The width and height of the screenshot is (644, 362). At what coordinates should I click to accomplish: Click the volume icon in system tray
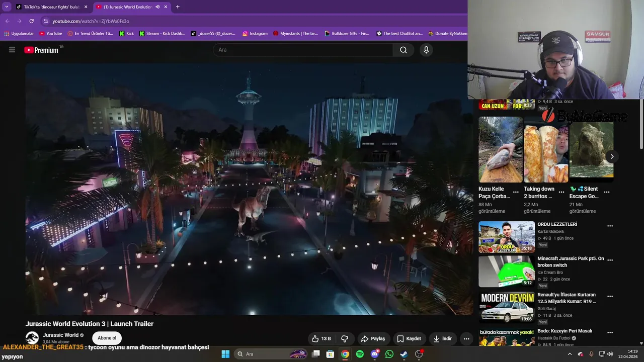pos(610,354)
